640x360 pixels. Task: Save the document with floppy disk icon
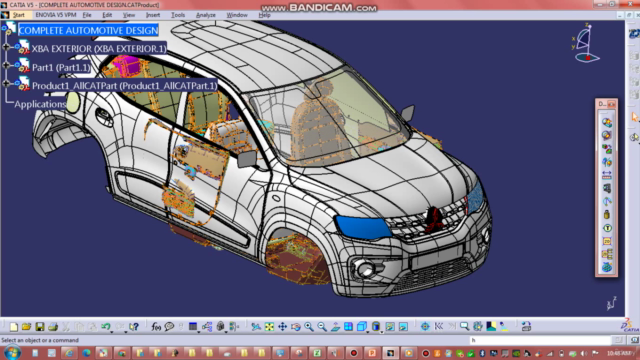pyautogui.click(x=40, y=327)
